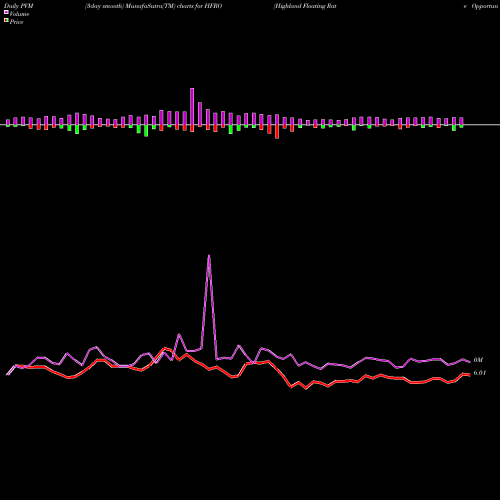Click the Price legend color swatch

coord(6,21)
